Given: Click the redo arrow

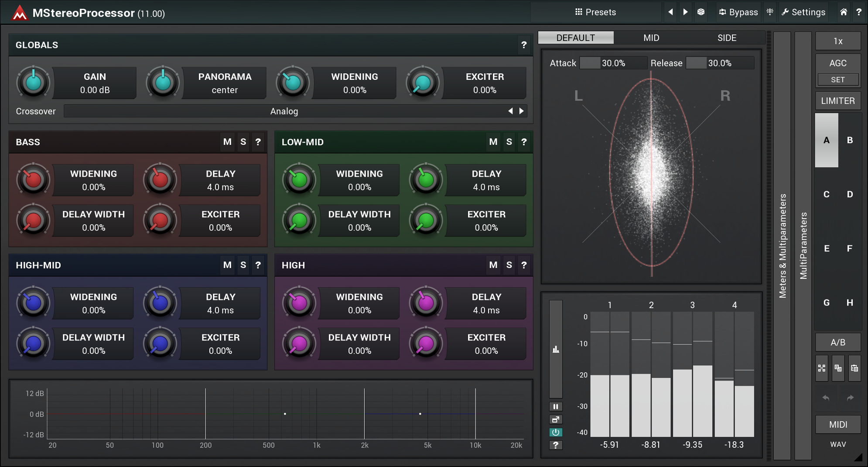Looking at the screenshot, I should [850, 398].
